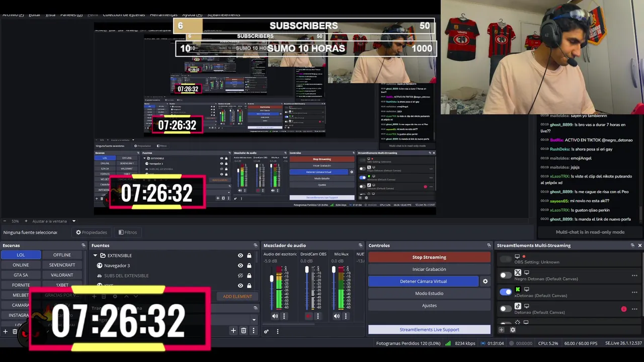
Task: Remove the scene transition
Action: pos(244,330)
